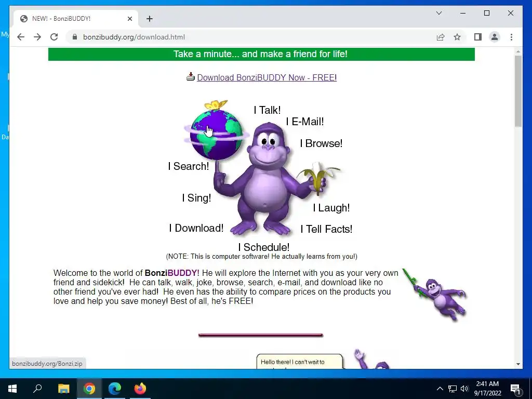Open network status in system tray
The image size is (532, 399).
pyautogui.click(x=453, y=389)
